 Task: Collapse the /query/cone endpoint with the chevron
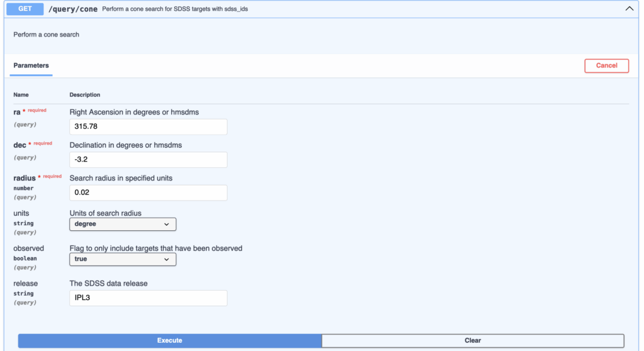629,9
